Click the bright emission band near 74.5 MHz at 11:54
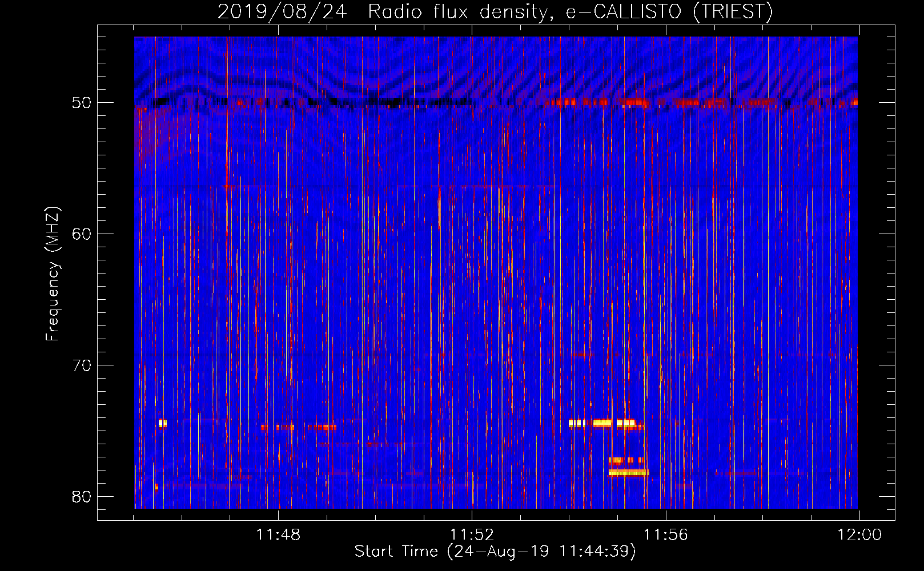Image resolution: width=924 pixels, height=571 pixels. (602, 423)
